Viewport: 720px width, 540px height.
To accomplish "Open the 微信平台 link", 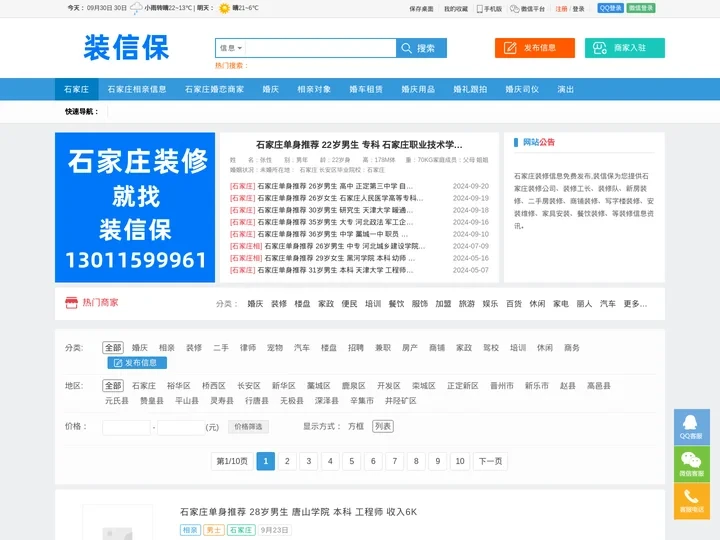I will (527, 9).
